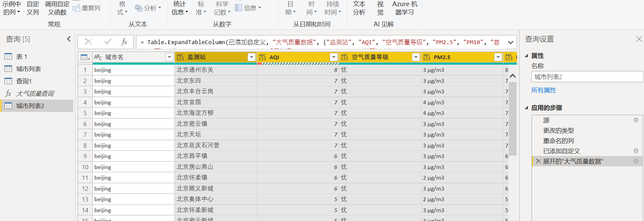Select the AQI column header
Viewport: 644px width, 221px height.
(x=298, y=57)
